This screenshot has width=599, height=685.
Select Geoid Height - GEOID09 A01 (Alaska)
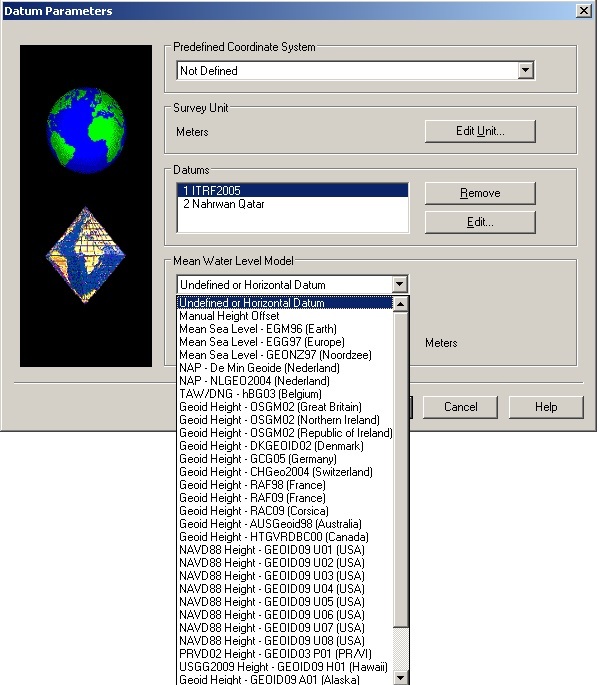pyautogui.click(x=285, y=679)
